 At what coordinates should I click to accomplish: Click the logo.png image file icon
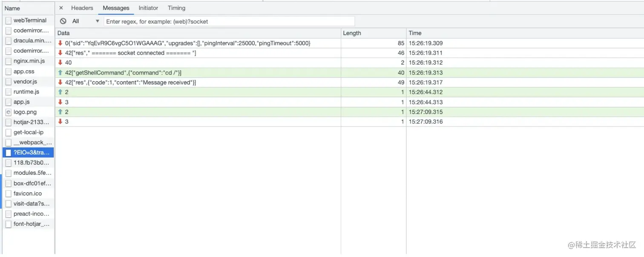9,112
